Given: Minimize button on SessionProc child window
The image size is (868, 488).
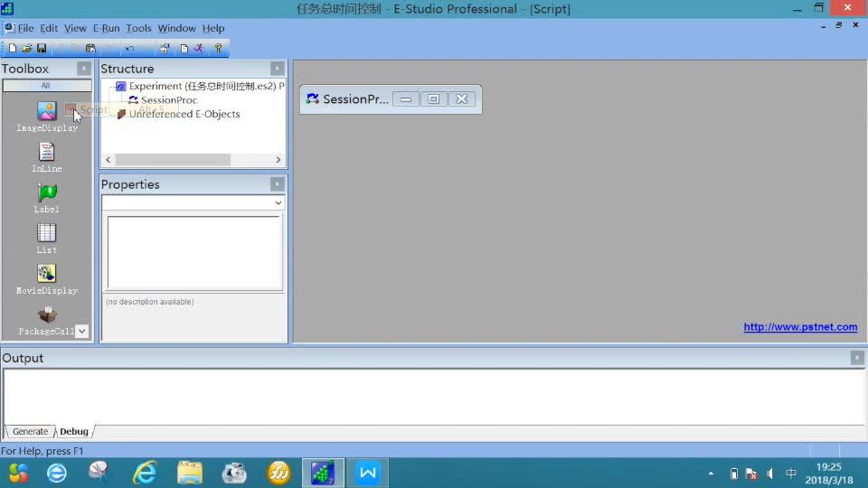Looking at the screenshot, I should click(406, 99).
